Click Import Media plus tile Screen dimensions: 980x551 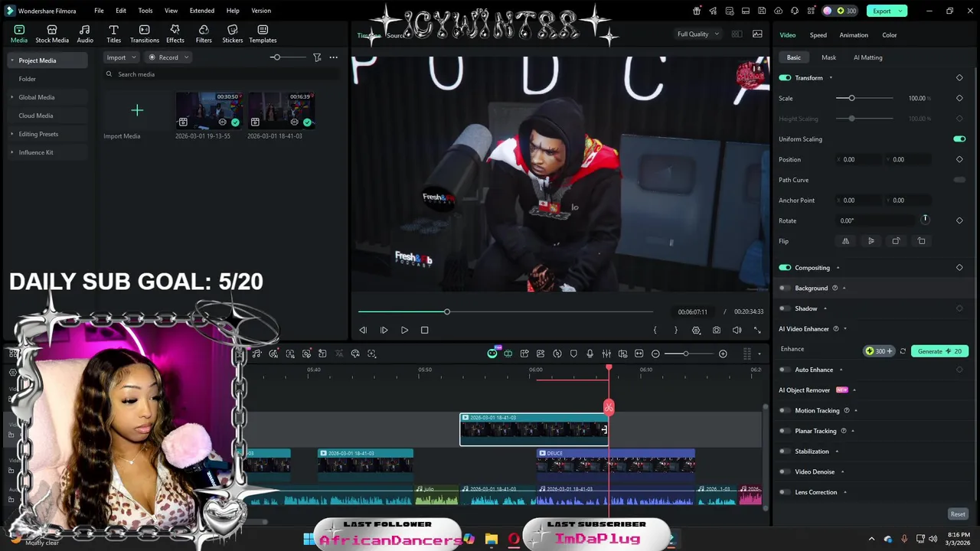pos(137,111)
